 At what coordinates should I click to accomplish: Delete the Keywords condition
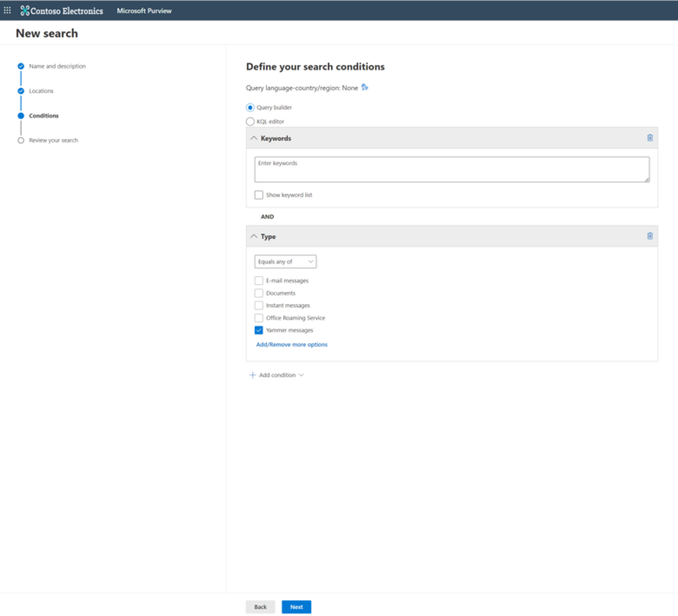click(650, 138)
